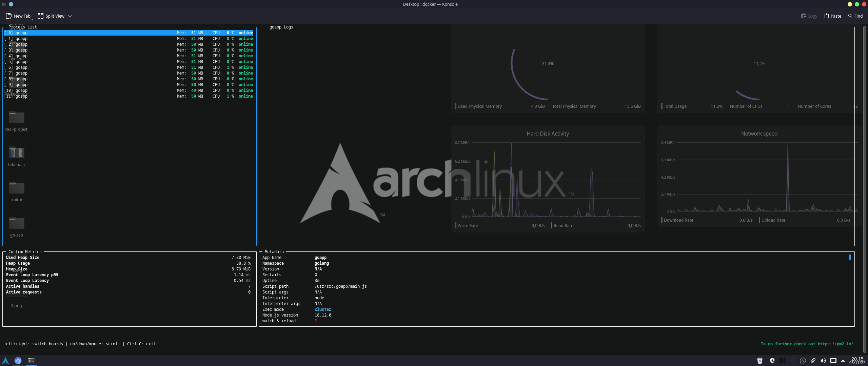Viewport: 868px width, 366px height.
Task: Show hidden tray icons with up arrow
Action: (x=843, y=361)
